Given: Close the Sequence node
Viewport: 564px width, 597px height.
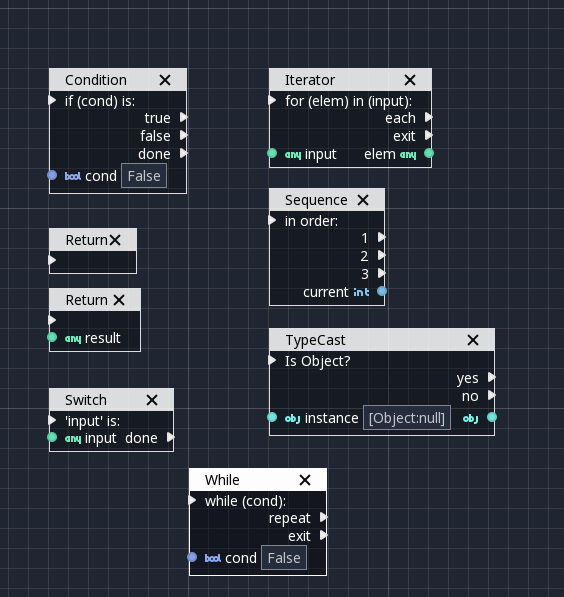Looking at the screenshot, I should pos(363,200).
